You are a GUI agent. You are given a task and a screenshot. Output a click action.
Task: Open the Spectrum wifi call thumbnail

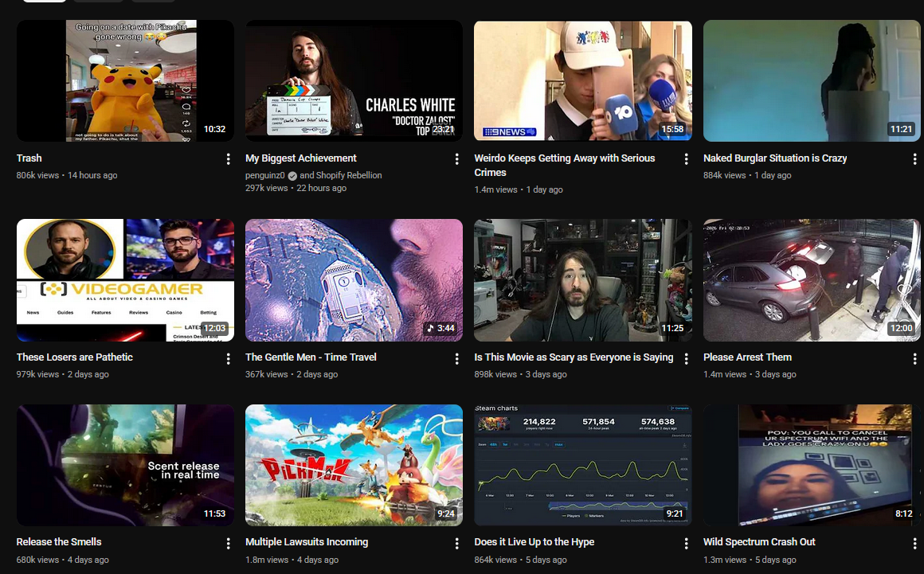[x=812, y=465]
